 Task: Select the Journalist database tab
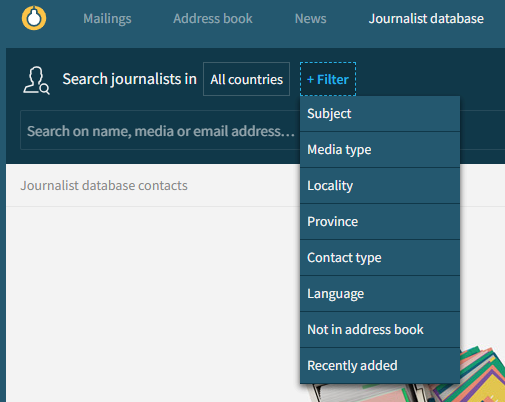pyautogui.click(x=426, y=19)
